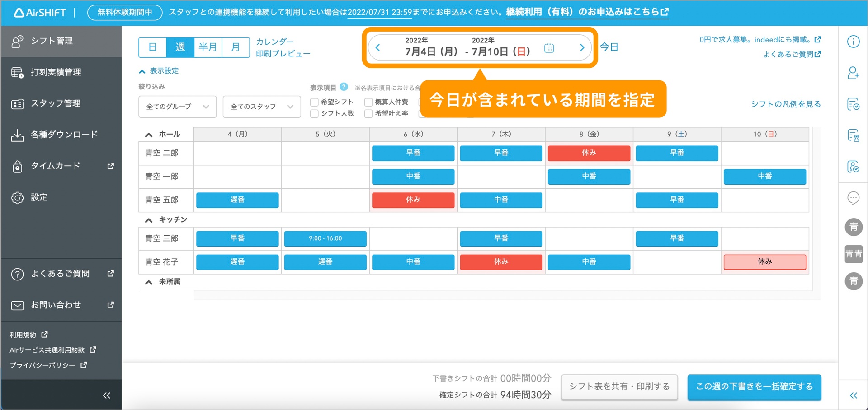Open 打刻実績管理 in the sidebar menu
This screenshot has height=410, width=868.
pyautogui.click(x=56, y=72)
